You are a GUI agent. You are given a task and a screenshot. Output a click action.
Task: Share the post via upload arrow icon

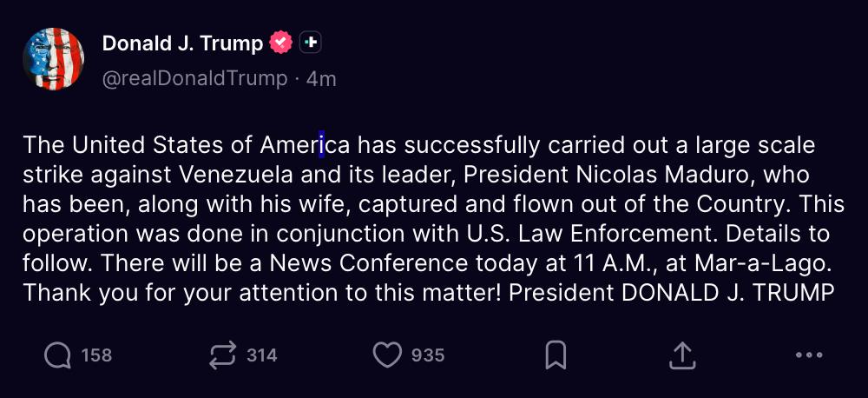(682, 355)
